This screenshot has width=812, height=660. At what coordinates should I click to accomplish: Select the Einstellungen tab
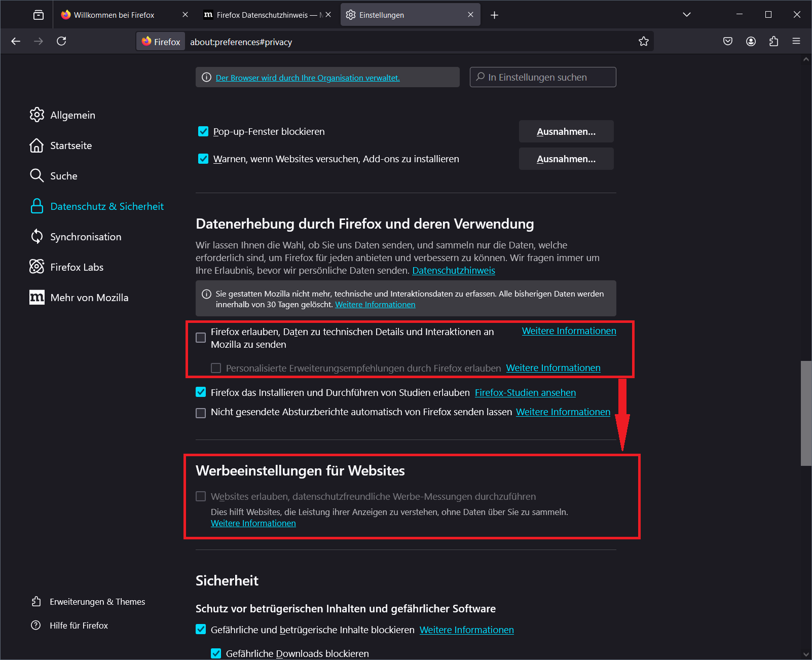tap(411, 15)
